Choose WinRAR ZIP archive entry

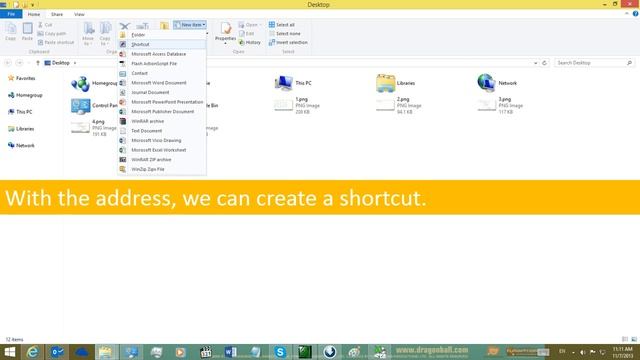click(162, 160)
